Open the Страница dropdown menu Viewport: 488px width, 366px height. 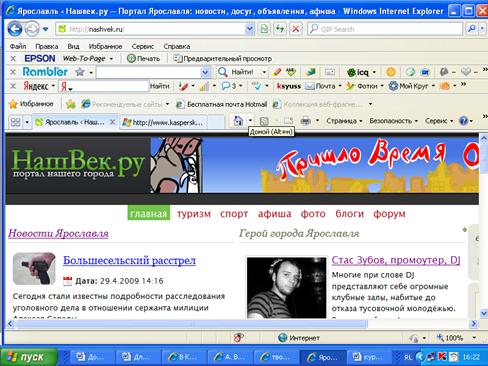point(344,121)
